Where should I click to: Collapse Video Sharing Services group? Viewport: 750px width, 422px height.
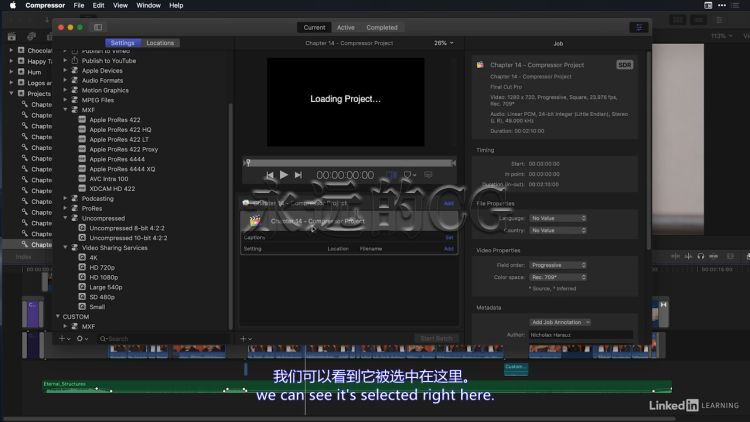point(66,248)
